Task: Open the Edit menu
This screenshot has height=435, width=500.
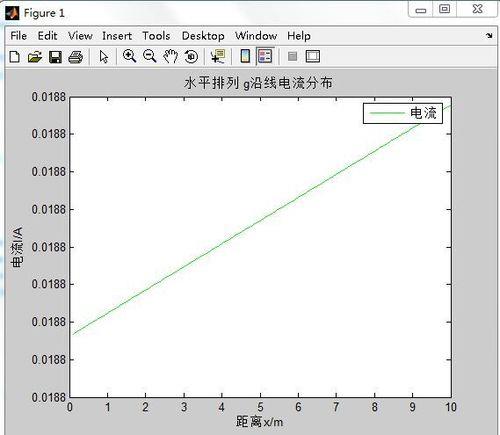Action: tap(47, 36)
